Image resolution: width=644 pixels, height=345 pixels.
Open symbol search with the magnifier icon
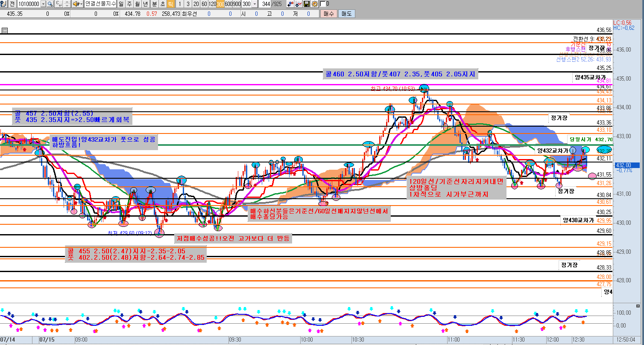point(50,4)
